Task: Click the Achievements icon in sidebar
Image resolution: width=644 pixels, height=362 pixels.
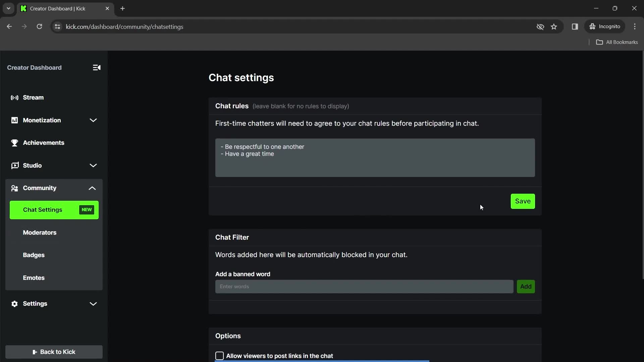Action: pos(15,142)
